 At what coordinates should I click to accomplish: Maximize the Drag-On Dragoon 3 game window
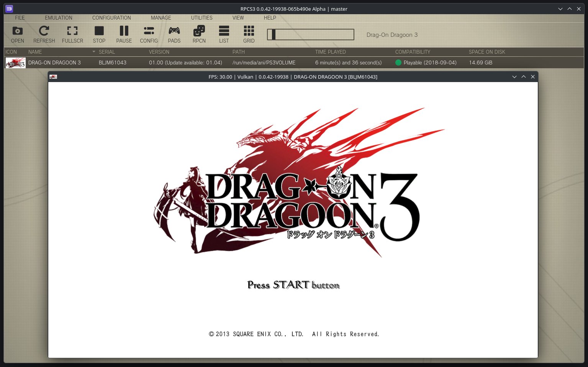(524, 77)
